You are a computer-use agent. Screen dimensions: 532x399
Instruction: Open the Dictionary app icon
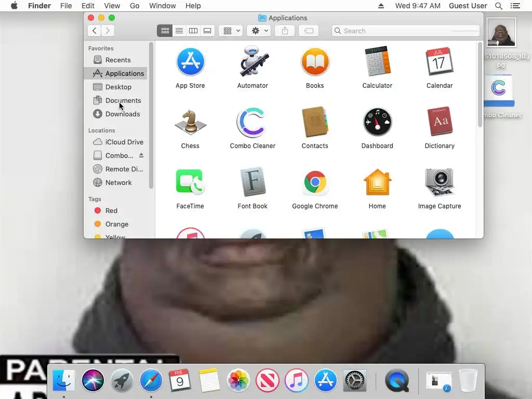(x=440, y=122)
